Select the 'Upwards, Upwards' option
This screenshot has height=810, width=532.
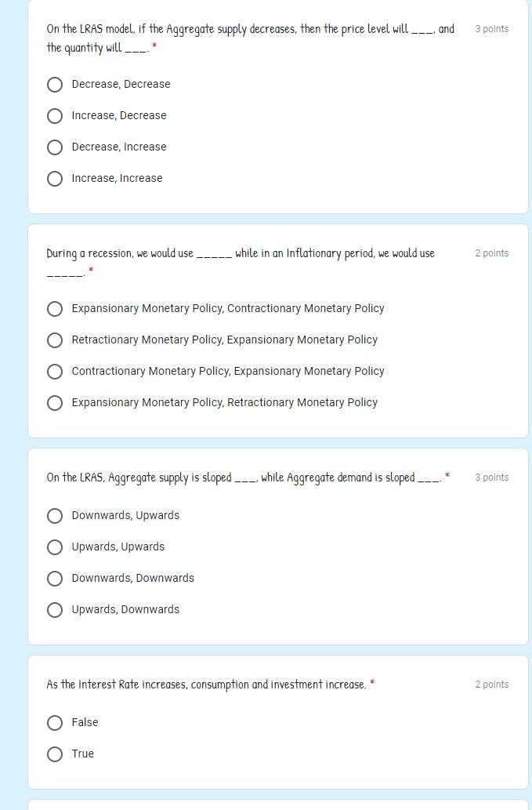point(55,547)
